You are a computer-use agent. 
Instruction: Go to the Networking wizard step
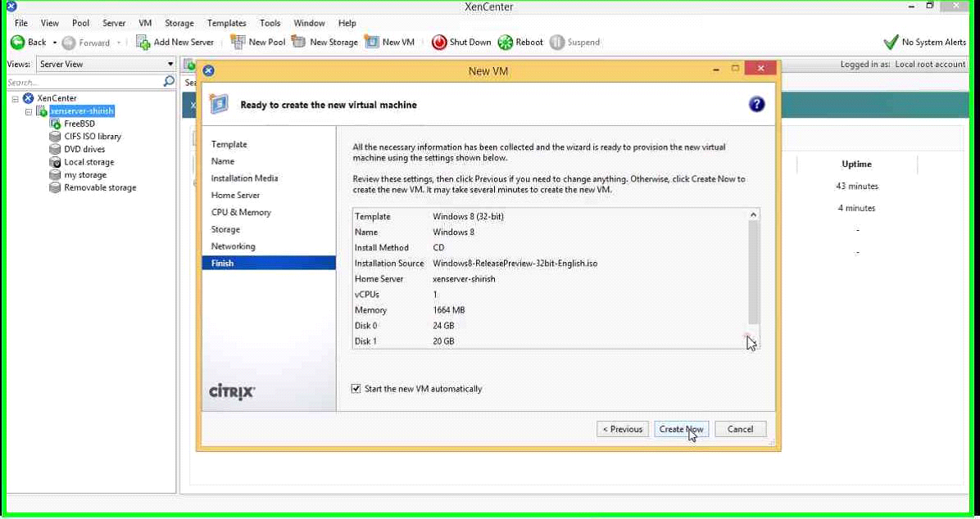click(x=269, y=246)
